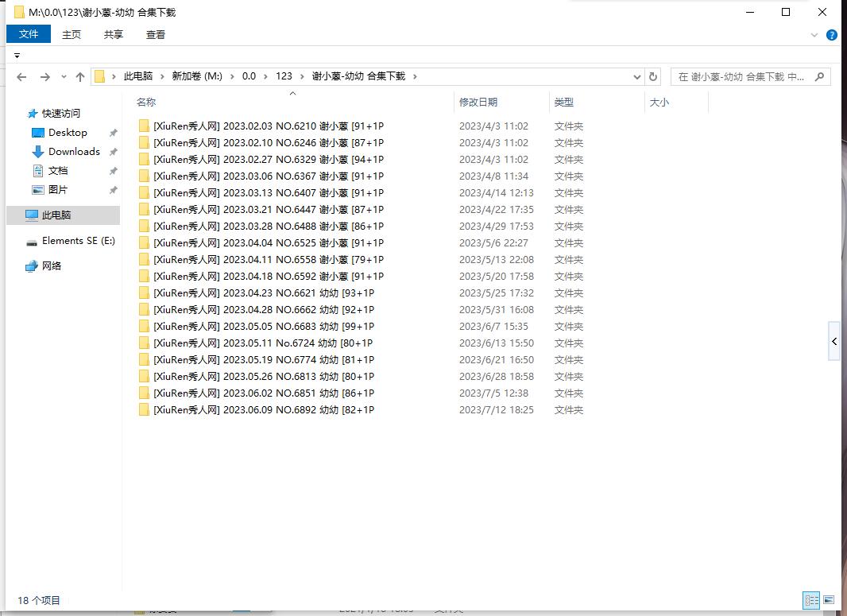
Task: Navigate to 此电脑 in the breadcrumb
Action: [138, 76]
